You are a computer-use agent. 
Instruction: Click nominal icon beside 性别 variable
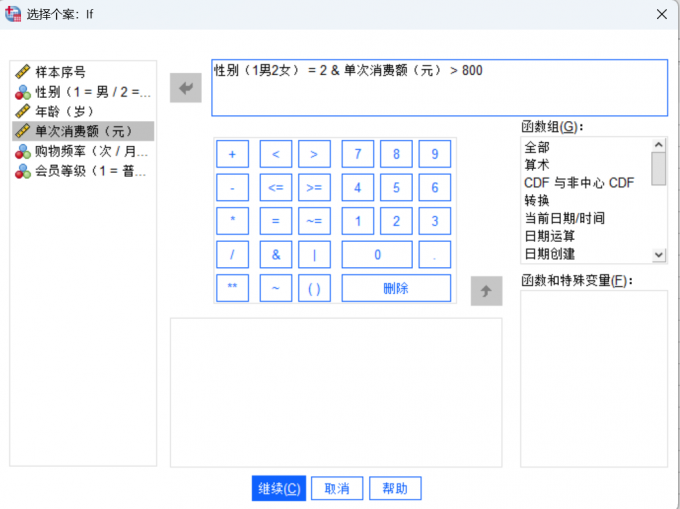(x=23, y=92)
